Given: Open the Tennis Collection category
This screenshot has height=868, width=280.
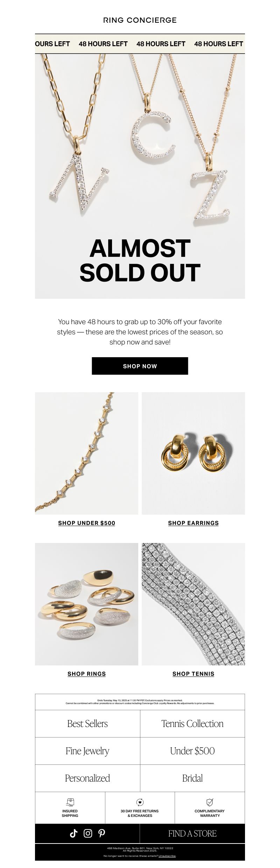Looking at the screenshot, I should [192, 724].
